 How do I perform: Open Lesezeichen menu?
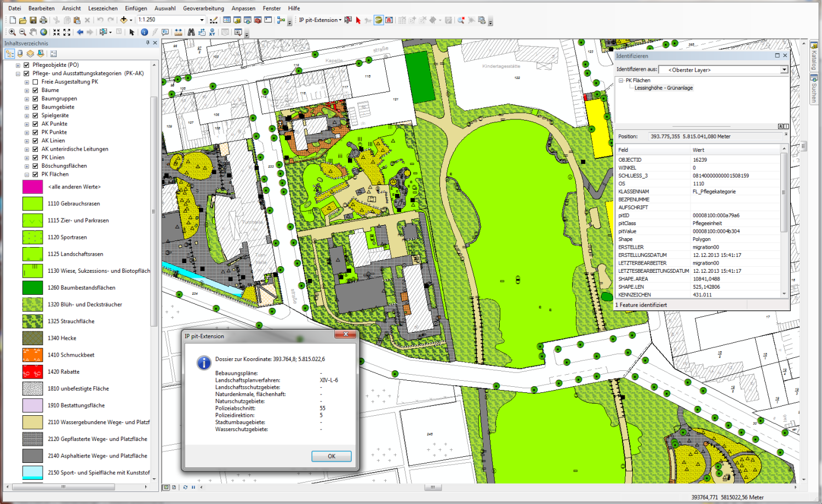pos(103,8)
